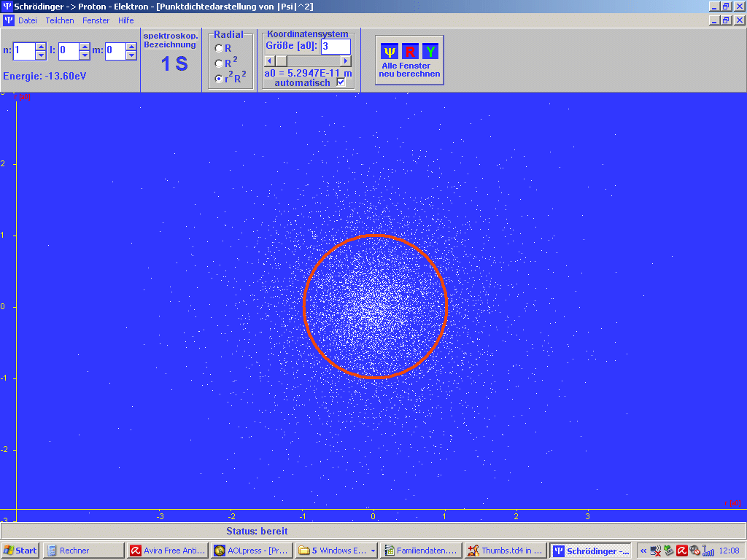Image resolution: width=747 pixels, height=560 pixels.
Task: Click the Größe [a0] input field
Action: 335,47
